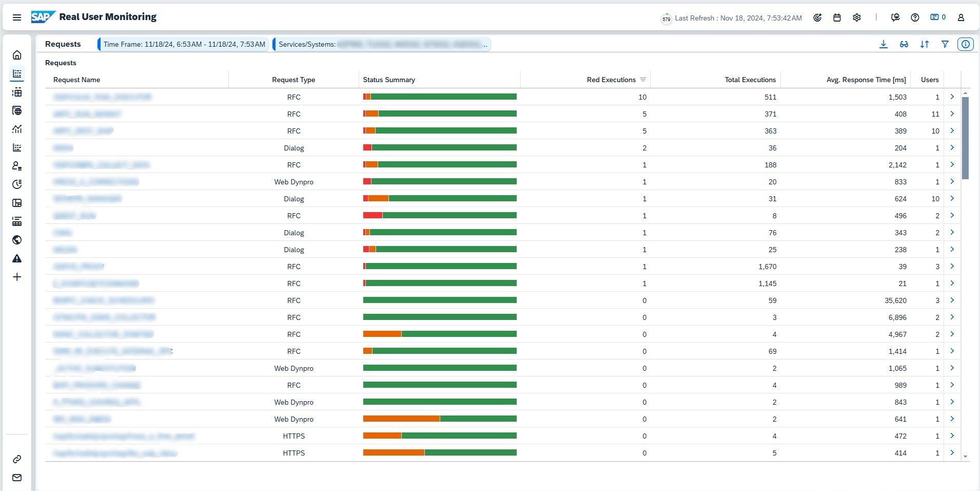The height and width of the screenshot is (491, 980).
Task: Open the Services/Systems filter chip
Action: (382, 44)
